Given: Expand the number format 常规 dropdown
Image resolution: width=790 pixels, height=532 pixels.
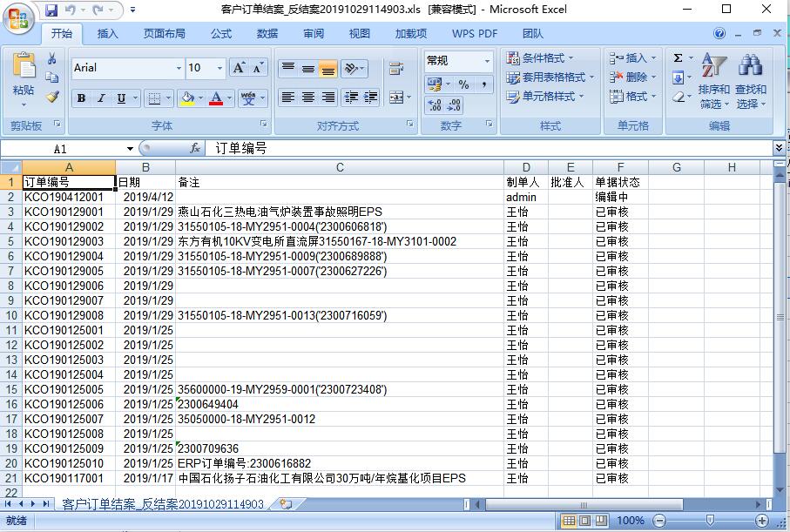Looking at the screenshot, I should pyautogui.click(x=486, y=61).
